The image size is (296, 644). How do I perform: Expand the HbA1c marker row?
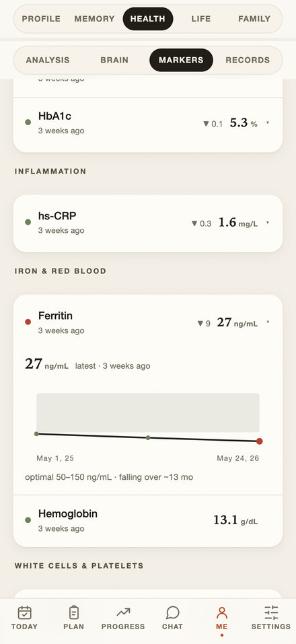point(148,123)
